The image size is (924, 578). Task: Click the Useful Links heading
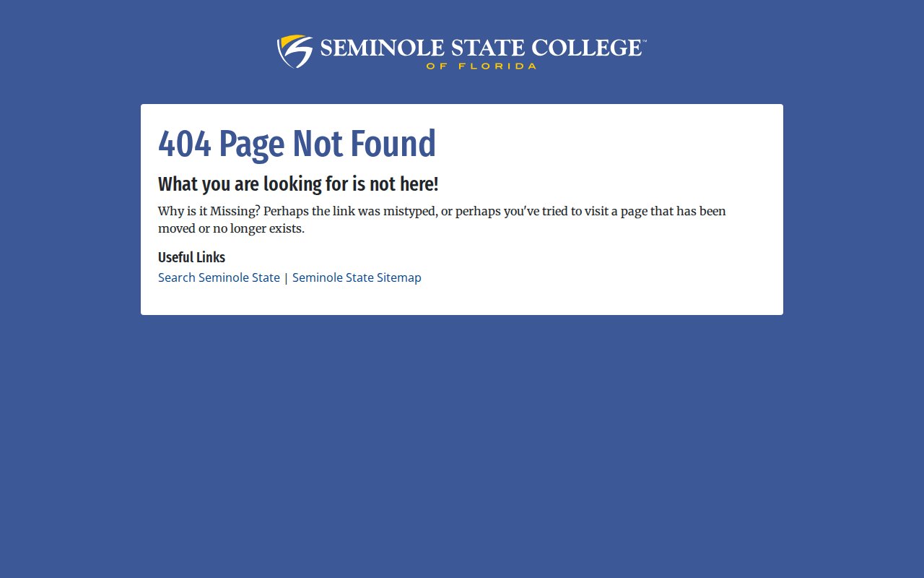[x=191, y=257]
